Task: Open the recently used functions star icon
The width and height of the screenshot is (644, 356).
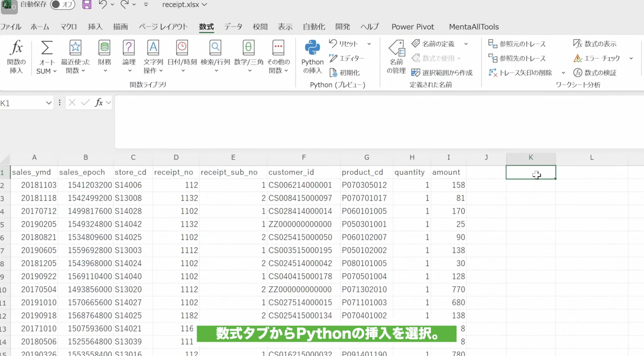Action: pos(75,48)
